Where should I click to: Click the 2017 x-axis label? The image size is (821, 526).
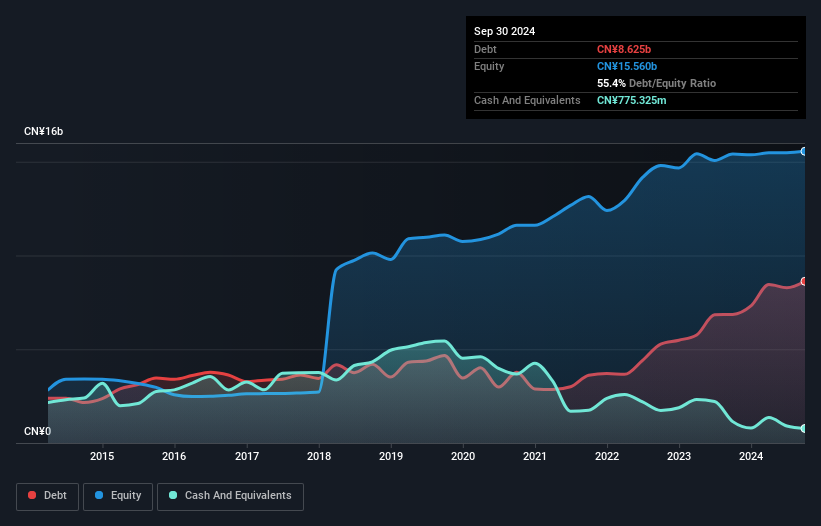(247, 456)
